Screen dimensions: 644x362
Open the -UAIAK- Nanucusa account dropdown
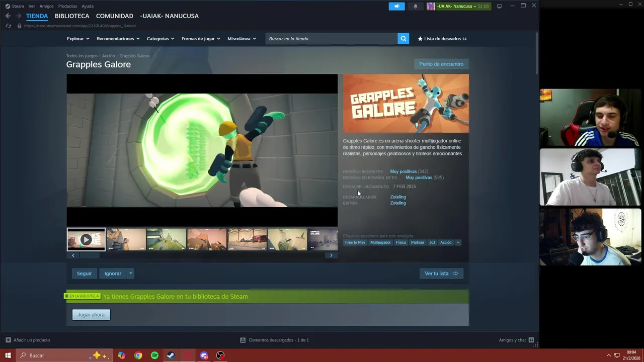point(458,6)
